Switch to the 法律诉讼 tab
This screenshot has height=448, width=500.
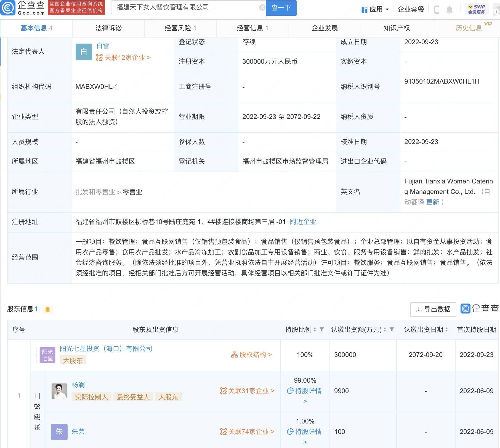tap(108, 28)
